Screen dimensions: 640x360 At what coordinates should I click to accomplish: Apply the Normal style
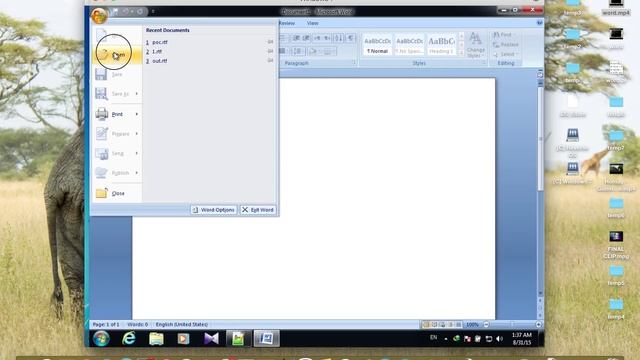click(x=377, y=45)
